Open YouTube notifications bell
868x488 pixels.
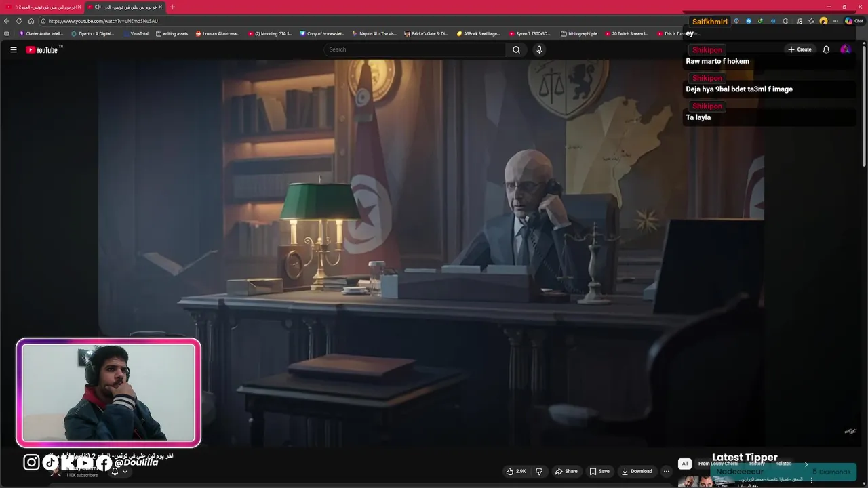coord(826,49)
